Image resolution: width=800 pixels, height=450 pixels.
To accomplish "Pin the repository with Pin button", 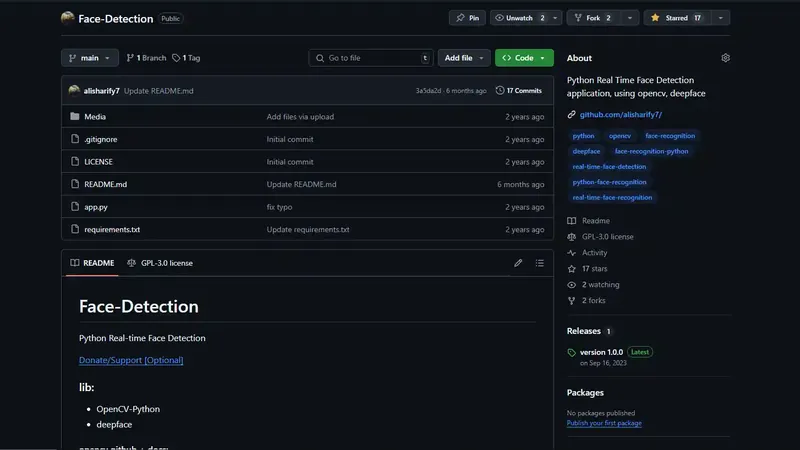I will pyautogui.click(x=467, y=18).
